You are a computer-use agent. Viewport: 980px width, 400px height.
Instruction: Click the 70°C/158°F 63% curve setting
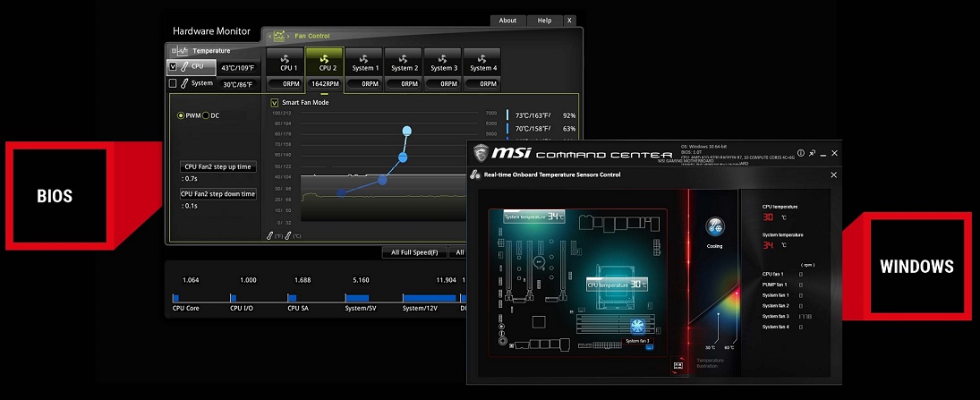click(x=541, y=129)
